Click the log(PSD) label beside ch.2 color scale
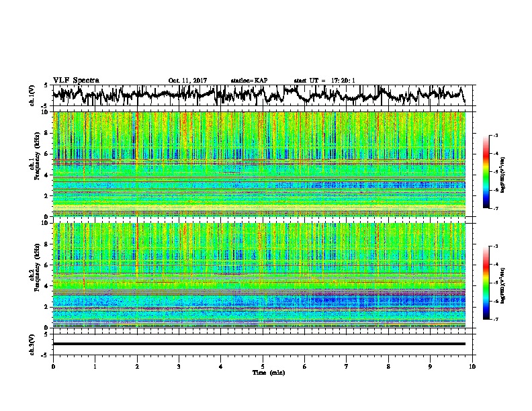The width and height of the screenshot is (532, 411). (x=503, y=286)
